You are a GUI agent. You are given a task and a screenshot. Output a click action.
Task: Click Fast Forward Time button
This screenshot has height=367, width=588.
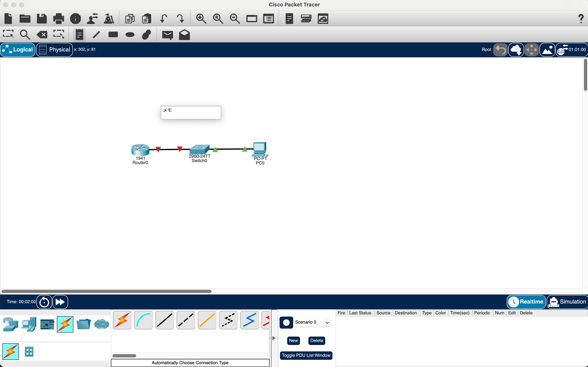[x=60, y=302]
